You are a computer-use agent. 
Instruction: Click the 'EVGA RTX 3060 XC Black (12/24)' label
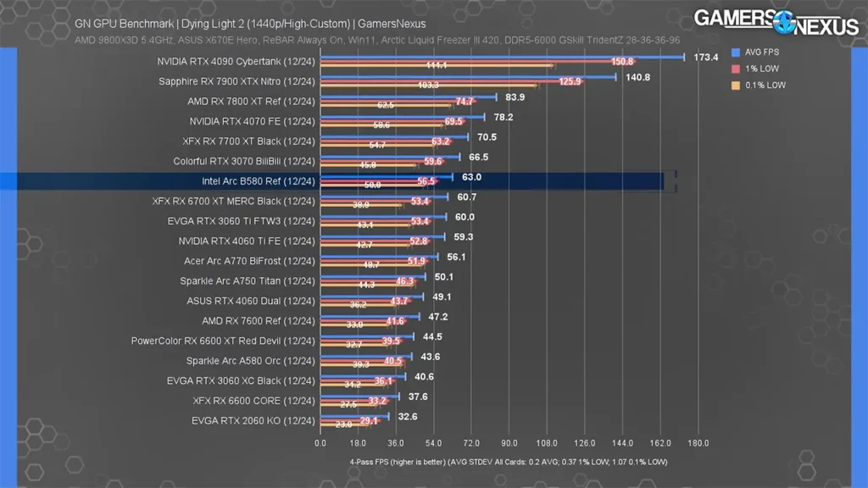pos(241,380)
